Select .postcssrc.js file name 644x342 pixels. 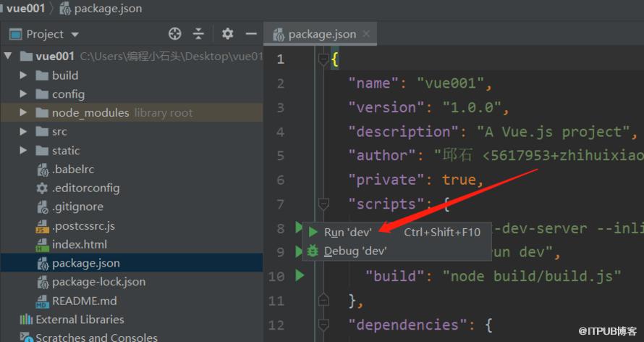tap(83, 226)
